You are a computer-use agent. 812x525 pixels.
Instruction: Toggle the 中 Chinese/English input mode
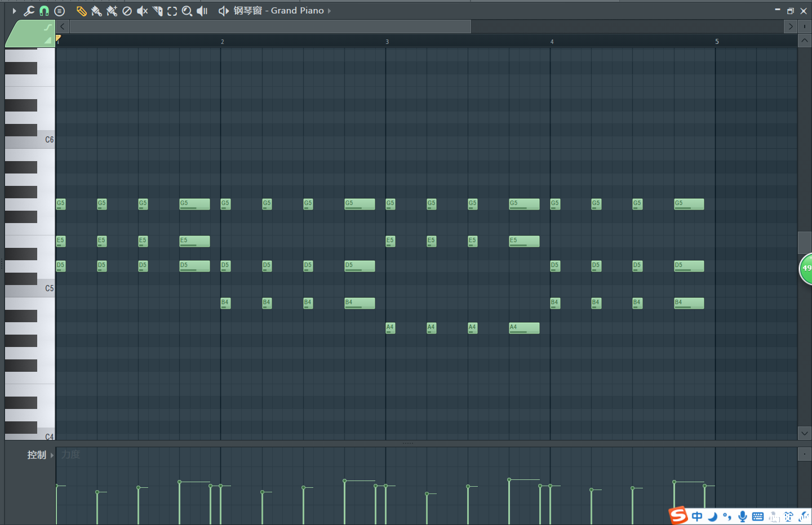698,516
